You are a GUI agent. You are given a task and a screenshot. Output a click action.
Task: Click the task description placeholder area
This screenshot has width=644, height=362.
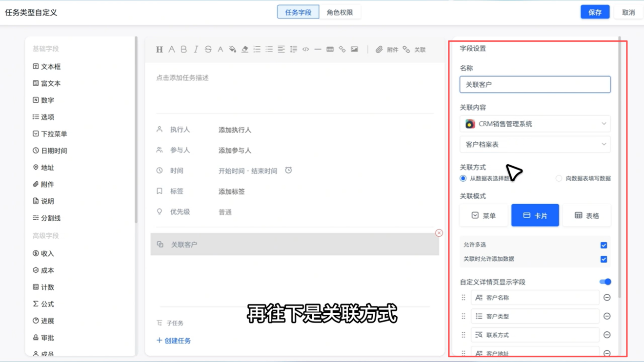click(182, 77)
